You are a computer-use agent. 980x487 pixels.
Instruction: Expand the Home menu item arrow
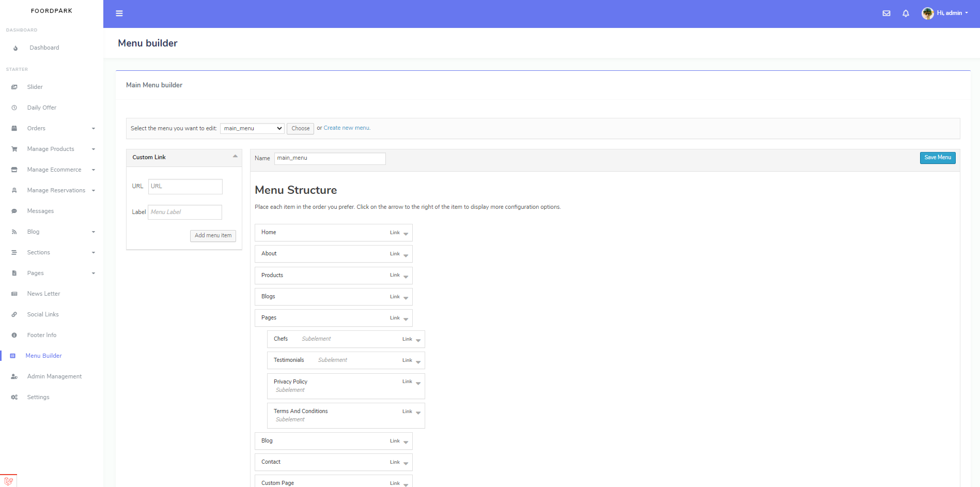pyautogui.click(x=406, y=234)
